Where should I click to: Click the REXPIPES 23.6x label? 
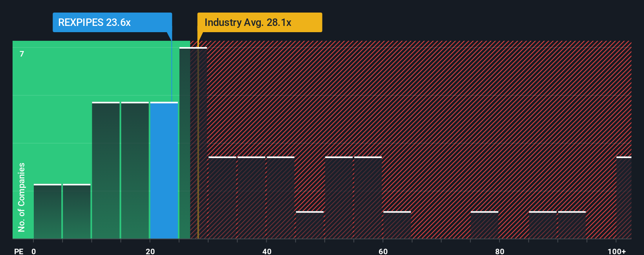[x=112, y=22]
